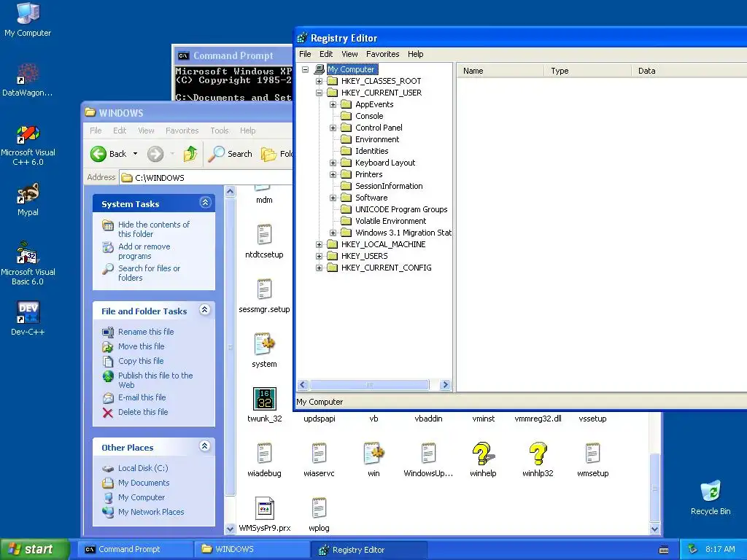Click the Up folder icon in explorer toolbar
747x560 pixels.
pos(190,154)
